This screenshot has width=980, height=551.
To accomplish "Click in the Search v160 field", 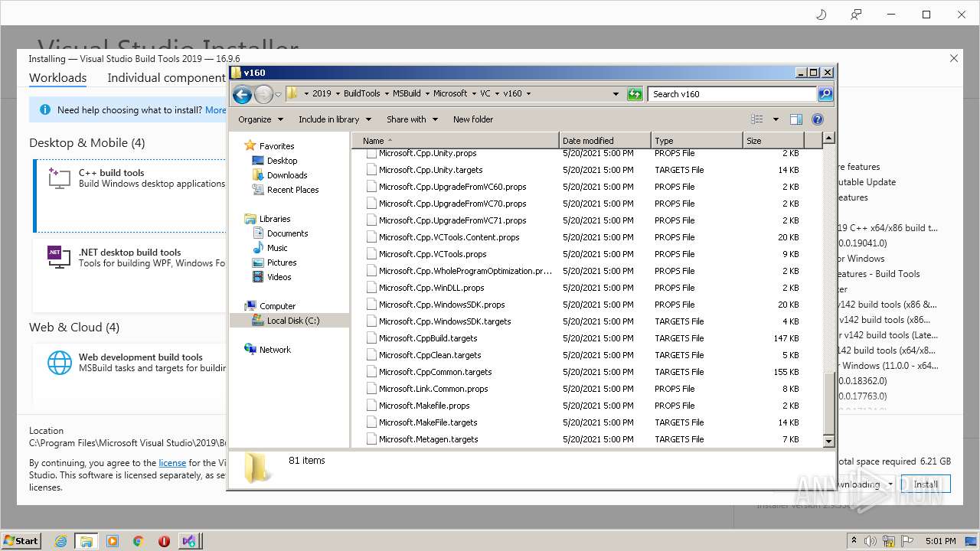I will [733, 94].
